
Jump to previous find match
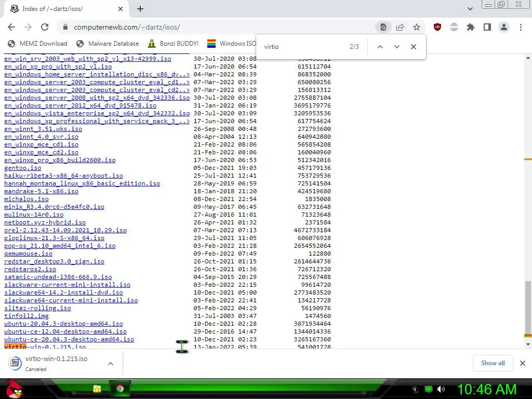[x=380, y=47]
